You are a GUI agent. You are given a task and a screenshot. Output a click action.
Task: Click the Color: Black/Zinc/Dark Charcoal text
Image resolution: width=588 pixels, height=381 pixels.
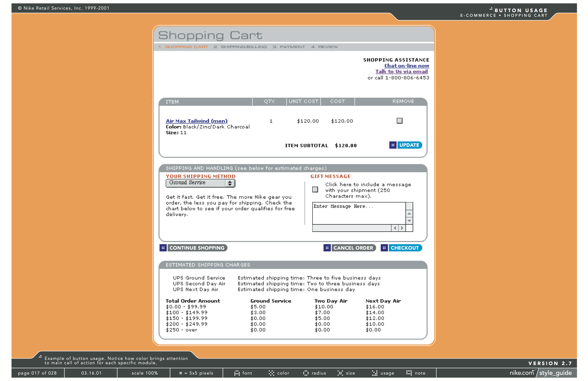coord(208,127)
